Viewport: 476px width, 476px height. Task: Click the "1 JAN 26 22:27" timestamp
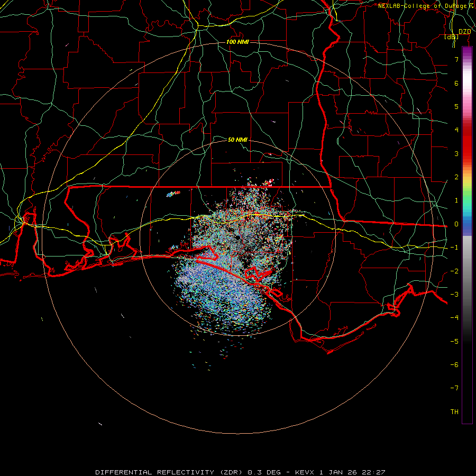pyautogui.click(x=352, y=472)
